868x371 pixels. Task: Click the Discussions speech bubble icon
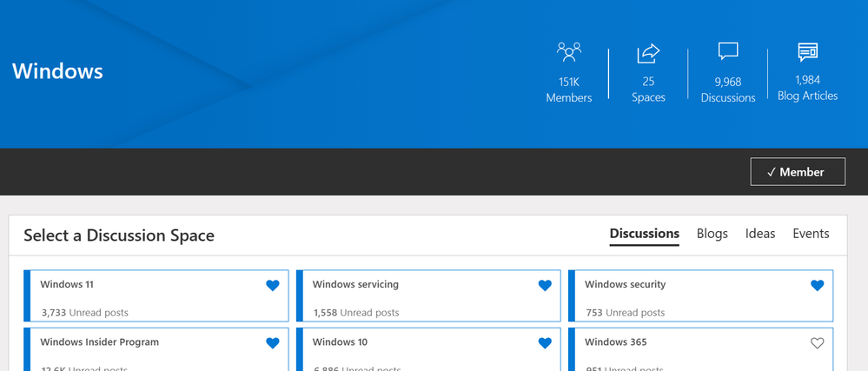728,51
